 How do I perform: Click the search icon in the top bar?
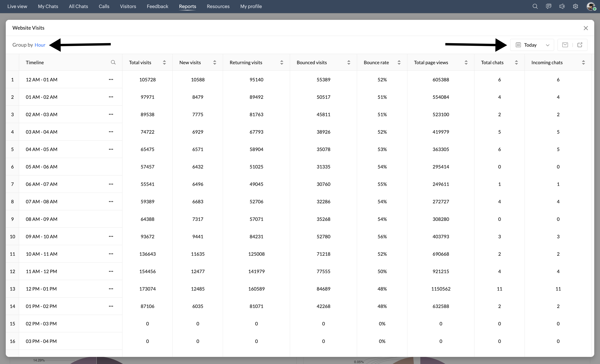[535, 6]
